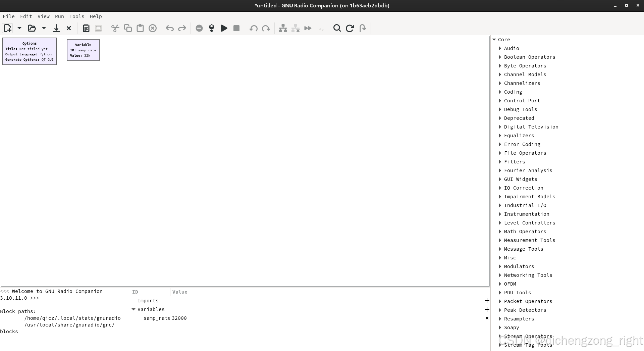This screenshot has width=644, height=351.
Task: Select Instrumentation in block tree
Action: point(527,214)
